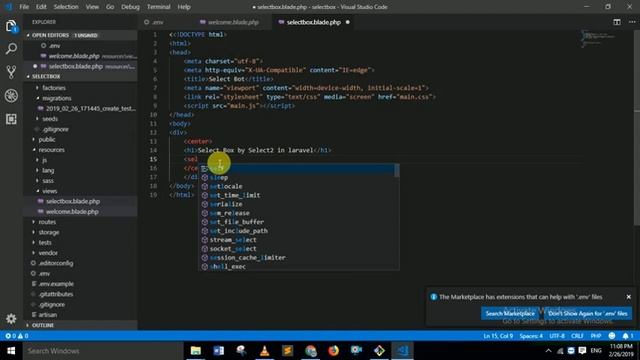
Task: Open the Edit menu
Action: [41, 7]
